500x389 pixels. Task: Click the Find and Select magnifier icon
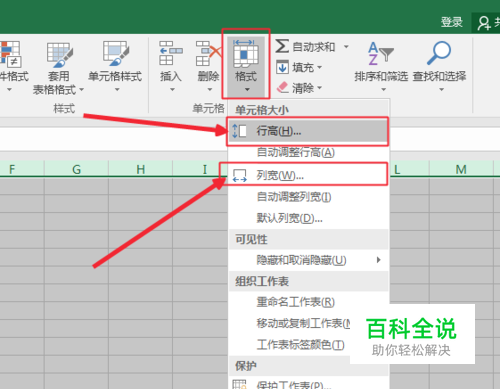(439, 53)
